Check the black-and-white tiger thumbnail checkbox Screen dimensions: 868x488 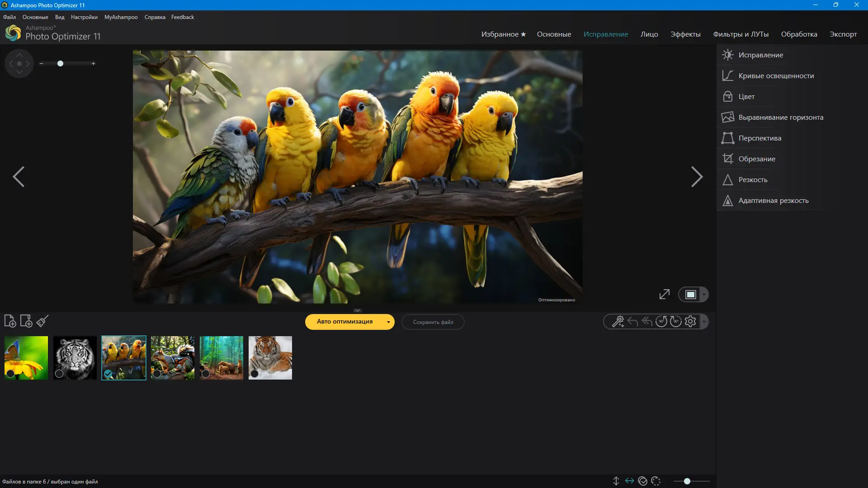tap(59, 374)
